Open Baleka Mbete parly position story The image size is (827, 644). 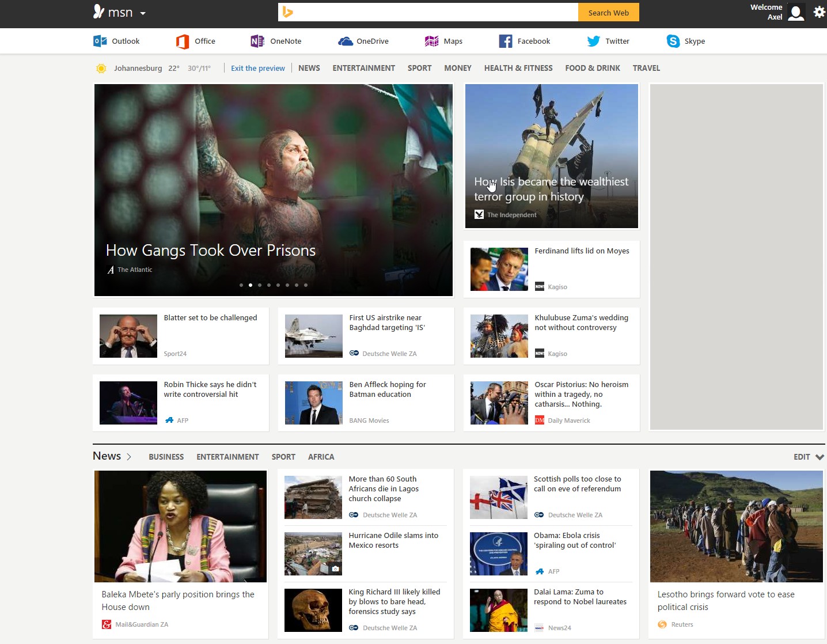pos(178,601)
